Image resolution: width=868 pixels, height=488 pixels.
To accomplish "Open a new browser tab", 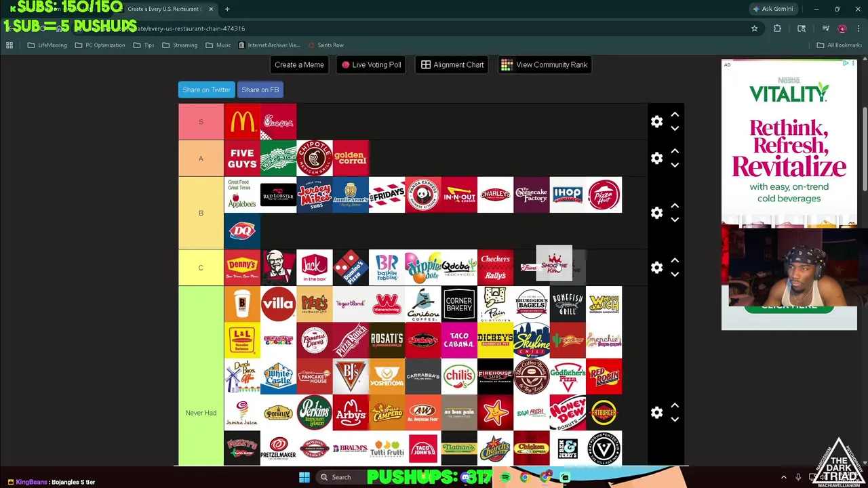I will pyautogui.click(x=227, y=9).
